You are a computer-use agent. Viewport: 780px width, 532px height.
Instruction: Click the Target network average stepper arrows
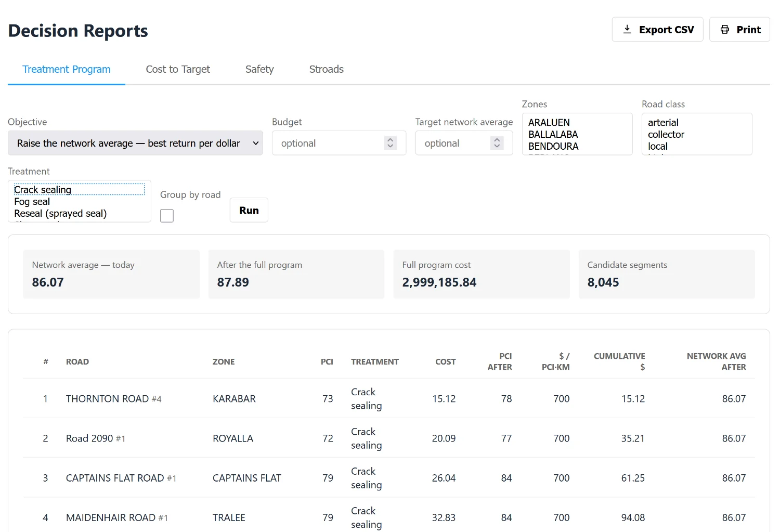(x=497, y=143)
